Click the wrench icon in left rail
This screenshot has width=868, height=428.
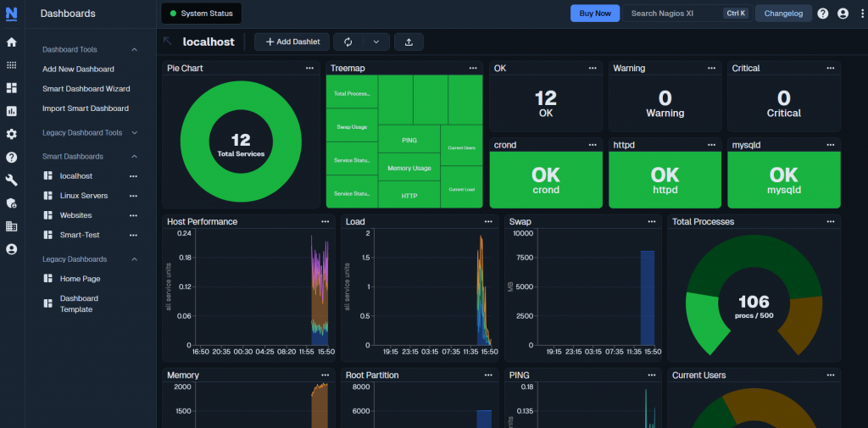tap(11, 180)
